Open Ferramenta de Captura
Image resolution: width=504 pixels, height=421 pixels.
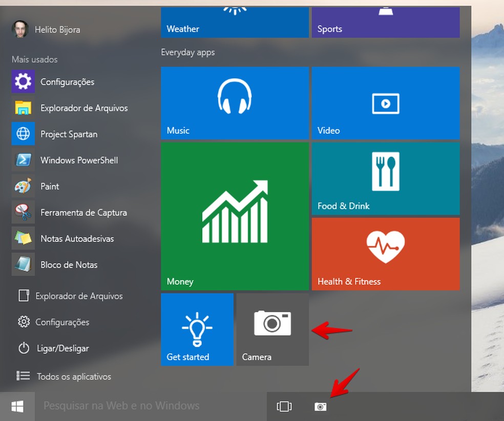coord(85,212)
